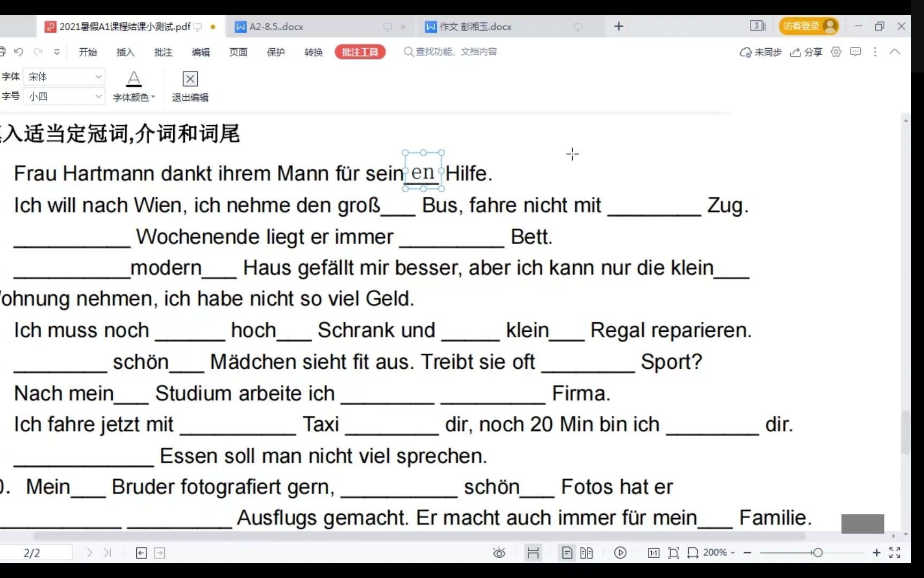Click the back navigation icon in status bar

[x=141, y=553]
